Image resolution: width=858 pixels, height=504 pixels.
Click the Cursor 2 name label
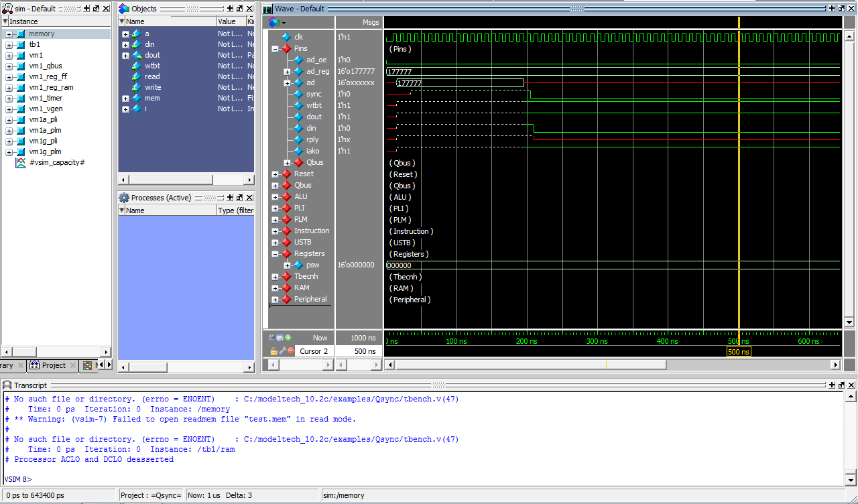coord(313,351)
